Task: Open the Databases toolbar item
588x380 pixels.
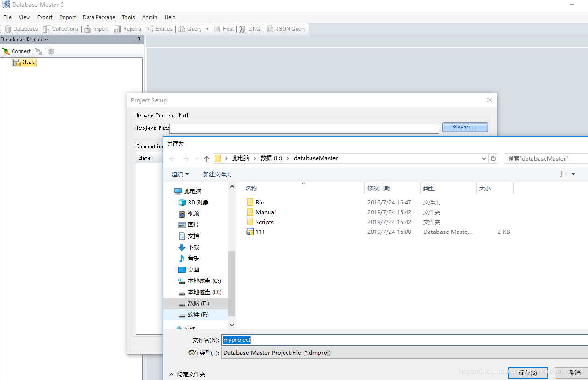Action: pyautogui.click(x=21, y=29)
